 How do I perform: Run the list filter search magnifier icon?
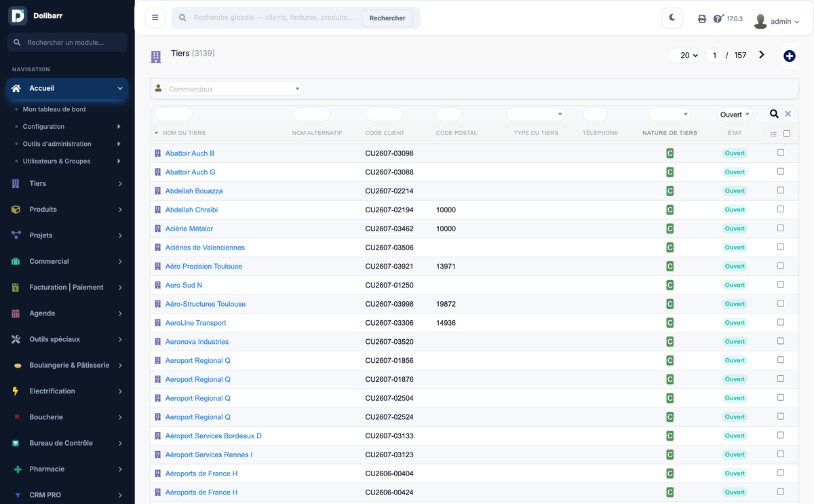pyautogui.click(x=774, y=114)
